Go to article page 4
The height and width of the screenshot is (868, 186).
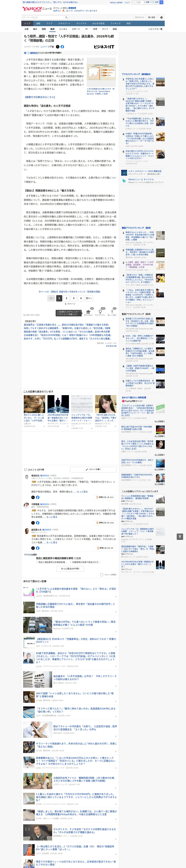[81, 298]
